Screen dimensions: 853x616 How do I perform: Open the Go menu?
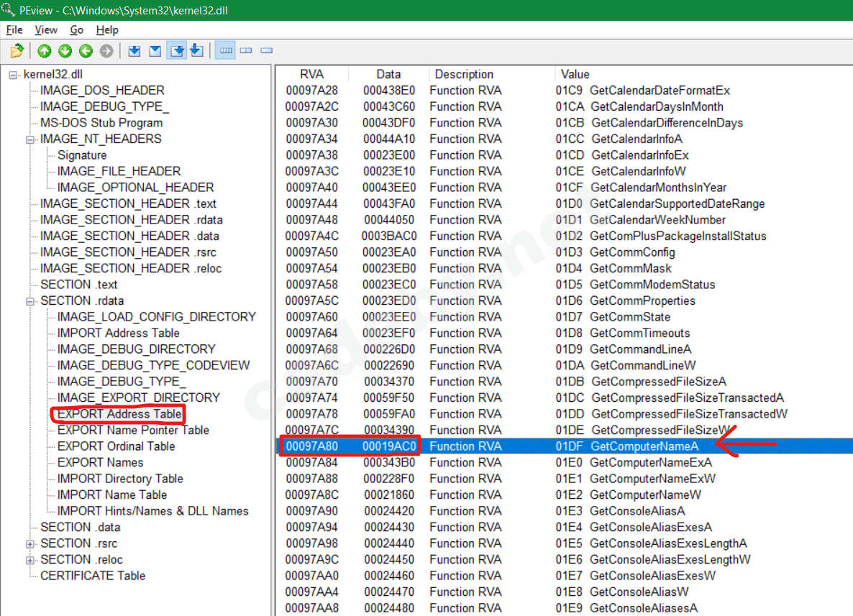(x=77, y=30)
